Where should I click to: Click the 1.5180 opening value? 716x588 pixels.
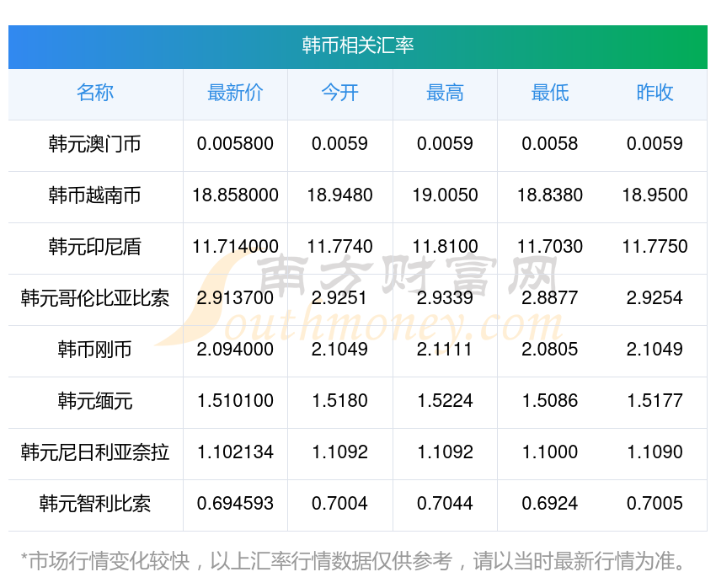(339, 401)
